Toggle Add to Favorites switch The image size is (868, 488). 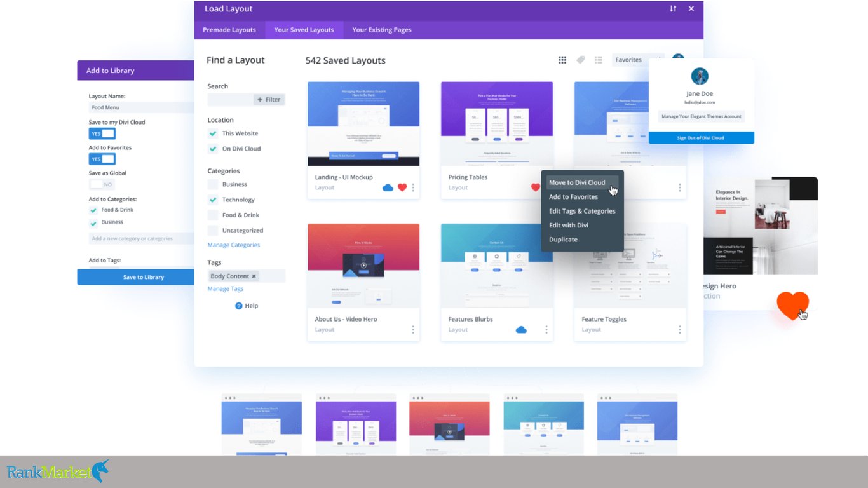coord(102,159)
